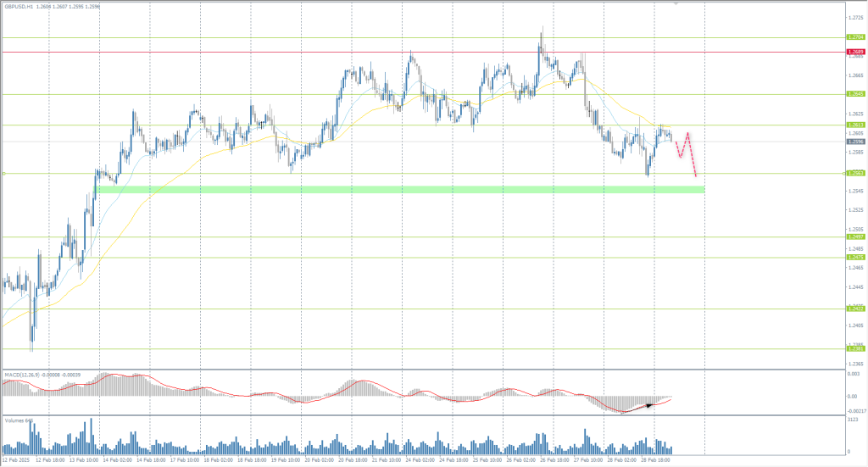
Task: Select the 1.2613 resistance level tag
Action: 854,125
